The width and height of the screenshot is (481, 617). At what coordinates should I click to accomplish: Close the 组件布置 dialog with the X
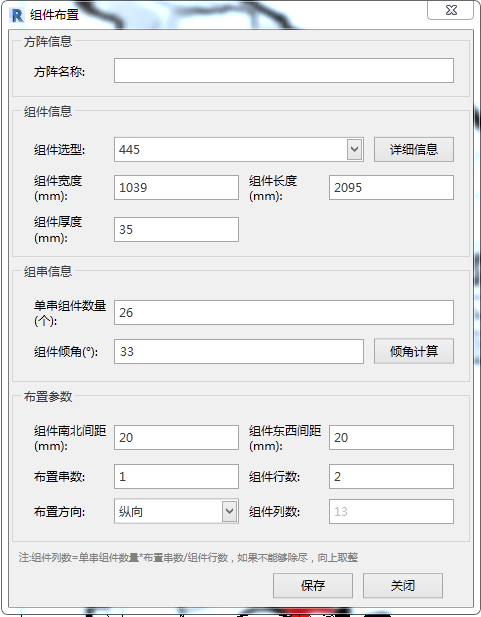pyautogui.click(x=451, y=10)
